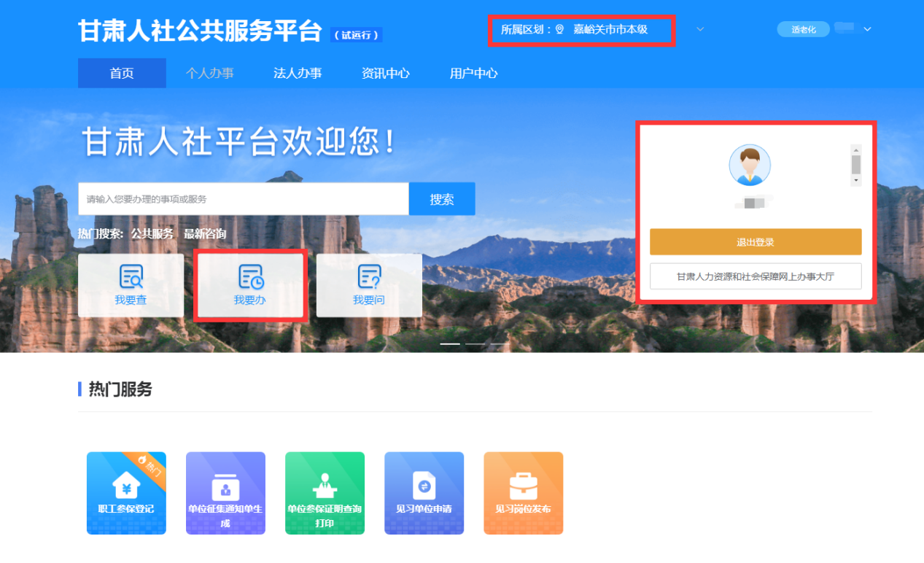Open 见习单位申请 service icon
Viewport: 924px width, 563px height.
pos(424,492)
